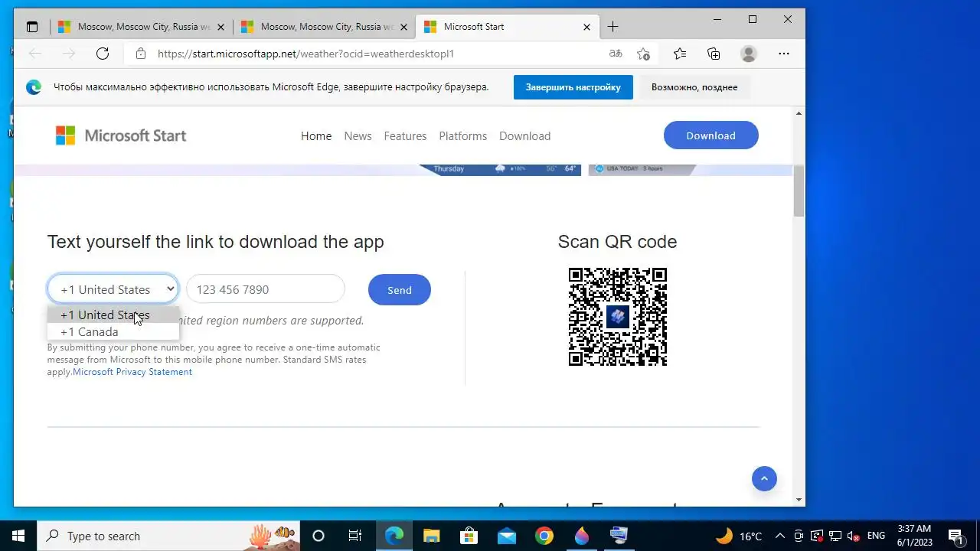
Task: Select the Microsoft Start browser tab
Action: click(507, 27)
